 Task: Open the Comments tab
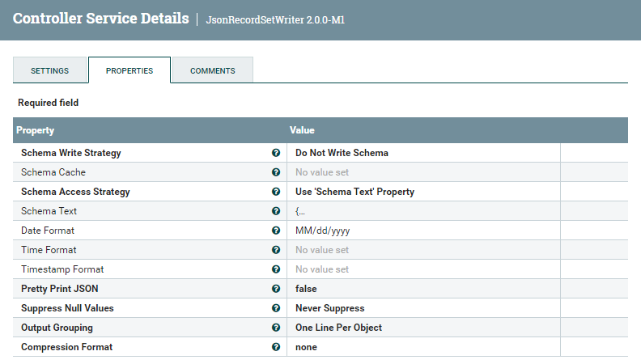[213, 70]
